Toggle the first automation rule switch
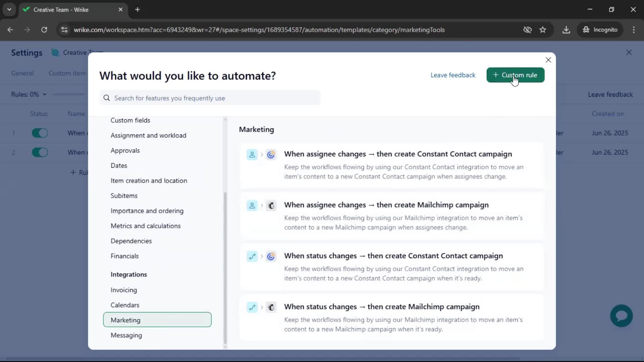Screen dimensions: 644x362 click(x=40, y=133)
